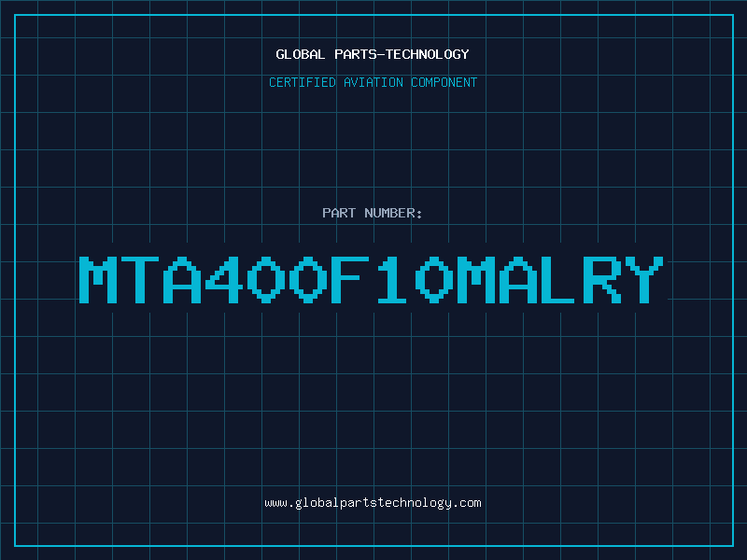Click the word PART in the label
The width and height of the screenshot is (747, 560).
tap(339, 213)
